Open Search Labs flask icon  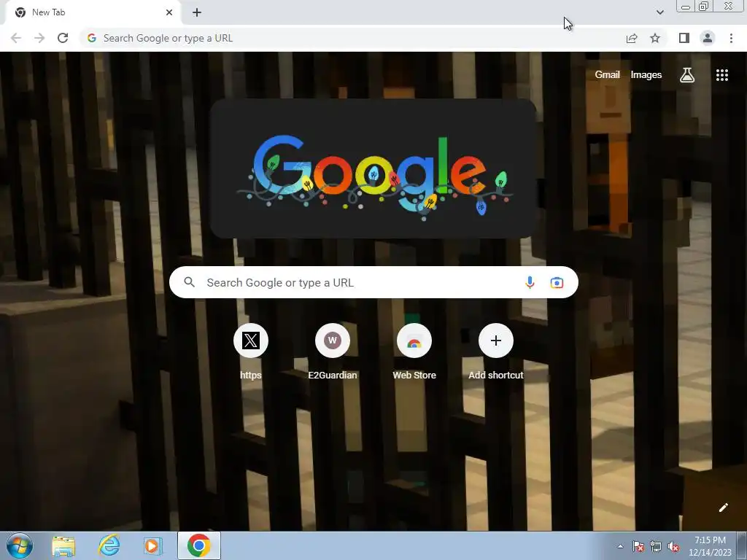click(x=687, y=75)
